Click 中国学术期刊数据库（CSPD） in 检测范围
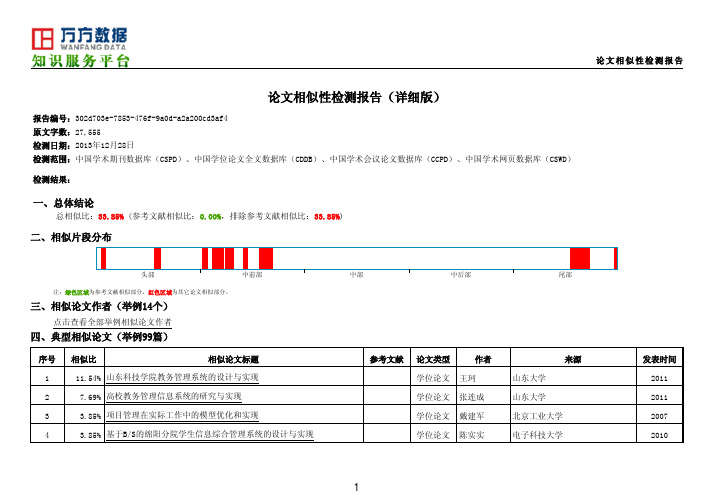This screenshot has width=713, height=504. click(129, 159)
